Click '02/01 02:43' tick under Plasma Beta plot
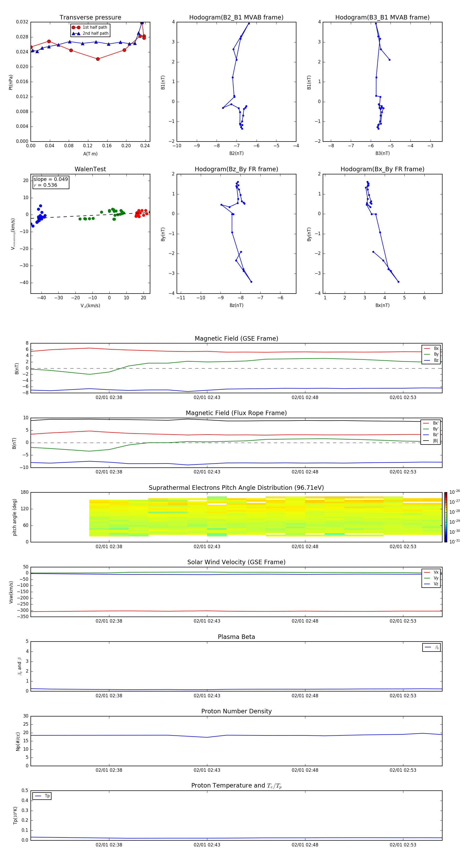This screenshot has height=868, width=473. coord(207,696)
